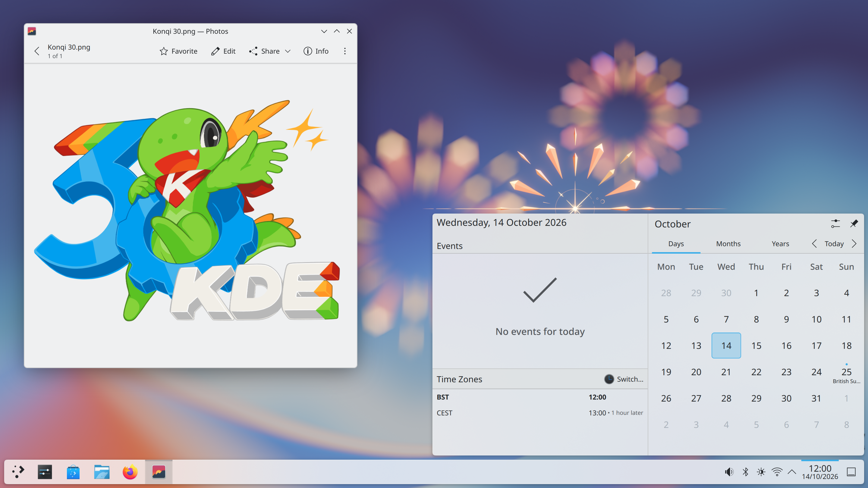Toggle the pin to keep calendar open
The image size is (868, 488).
(854, 224)
